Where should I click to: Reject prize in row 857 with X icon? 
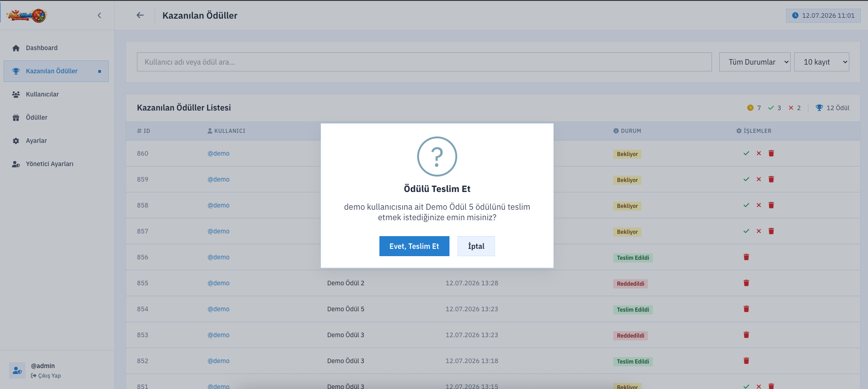759,231
